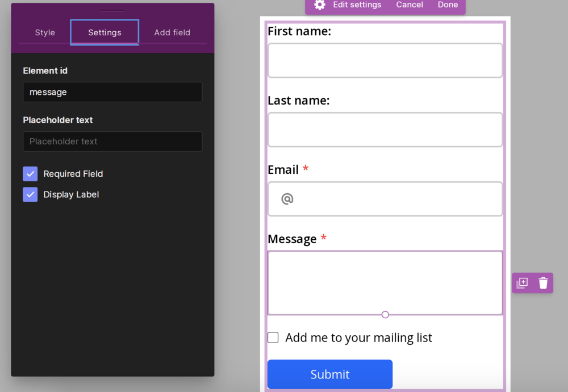568x392 pixels.
Task: Click the Email field label
Action: [x=283, y=169]
